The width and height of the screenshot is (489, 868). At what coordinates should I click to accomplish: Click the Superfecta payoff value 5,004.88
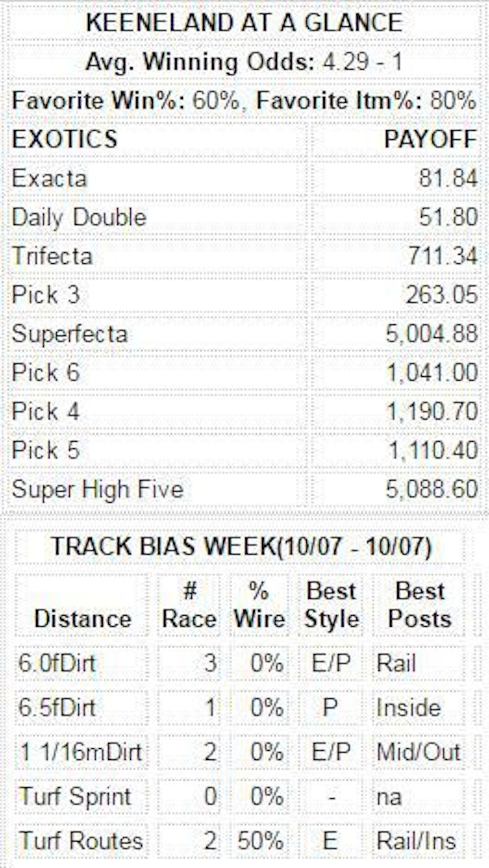point(432,334)
